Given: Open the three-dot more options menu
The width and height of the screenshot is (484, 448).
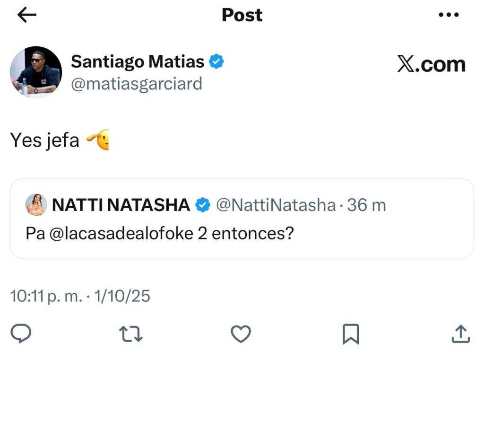Looking at the screenshot, I should 449,15.
